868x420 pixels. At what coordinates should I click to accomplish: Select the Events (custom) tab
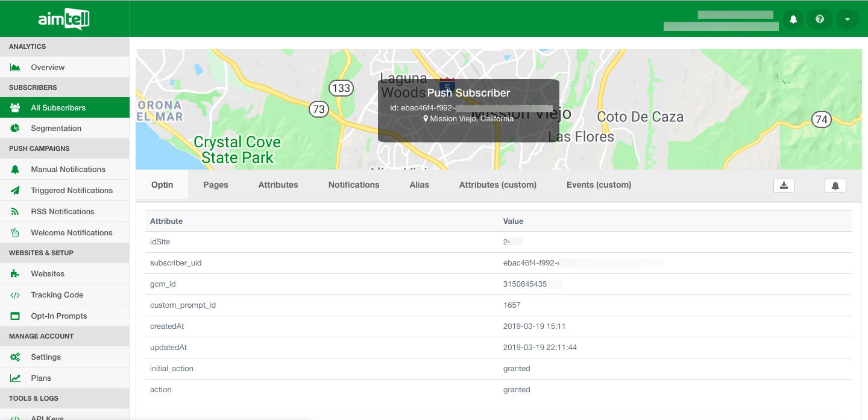[x=599, y=185]
